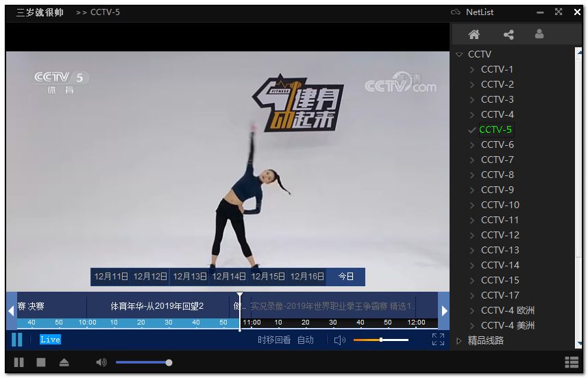Expand the CCTV-2 chevron
Screen dimensions: 588x378
point(472,85)
